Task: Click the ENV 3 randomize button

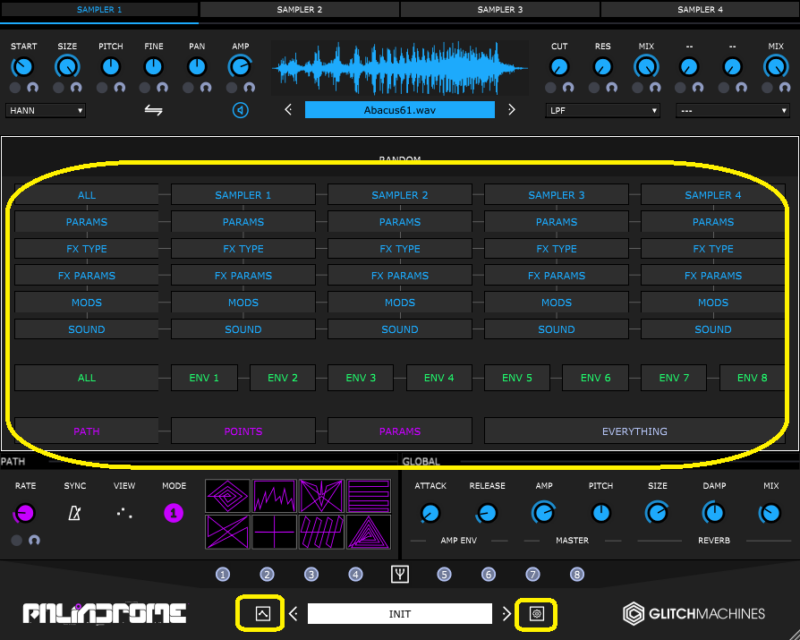Action: (x=361, y=378)
